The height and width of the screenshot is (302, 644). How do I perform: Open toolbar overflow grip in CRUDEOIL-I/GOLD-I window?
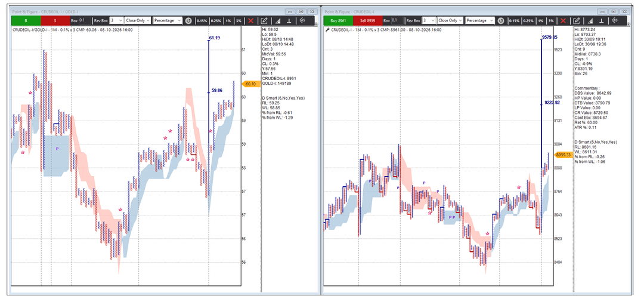[x=315, y=23]
